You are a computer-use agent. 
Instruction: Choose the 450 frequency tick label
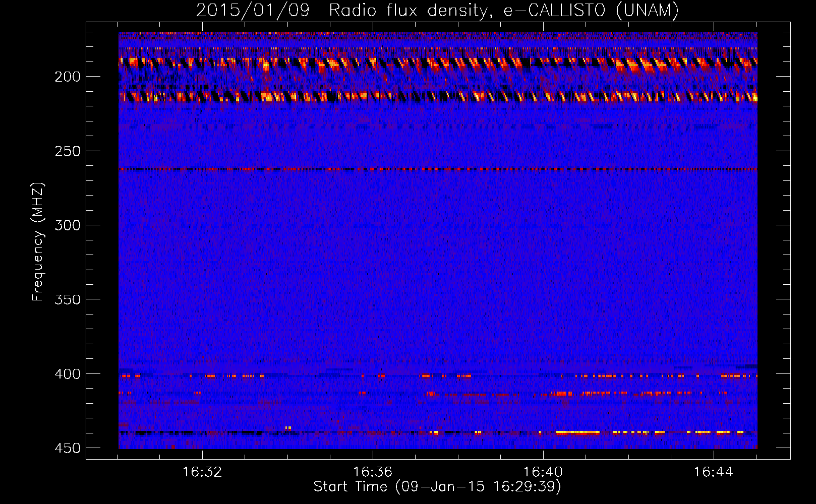68,448
